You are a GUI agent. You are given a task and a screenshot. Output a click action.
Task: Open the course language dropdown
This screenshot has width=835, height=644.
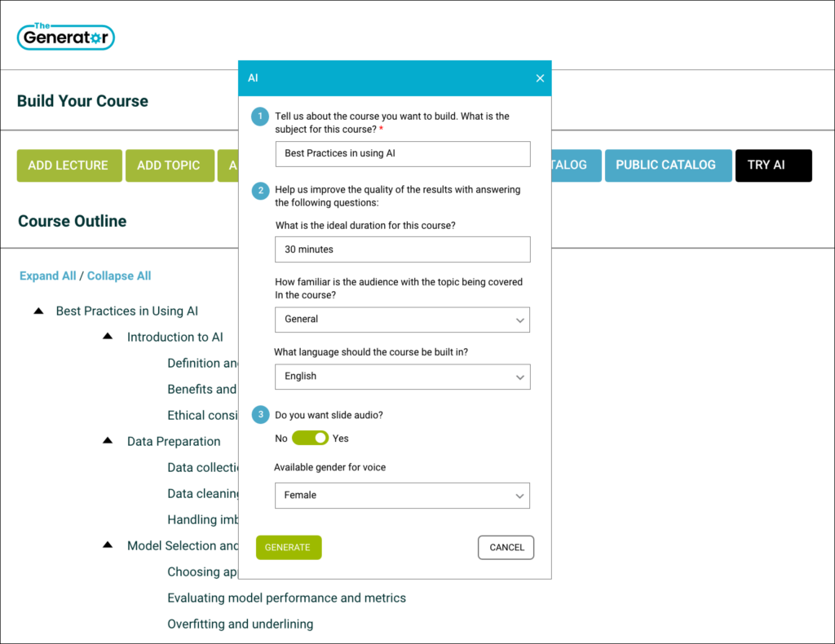coord(402,377)
